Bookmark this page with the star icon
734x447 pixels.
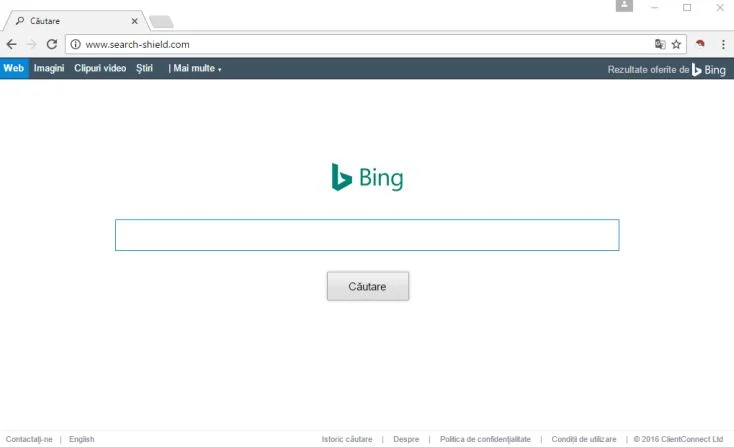click(676, 44)
